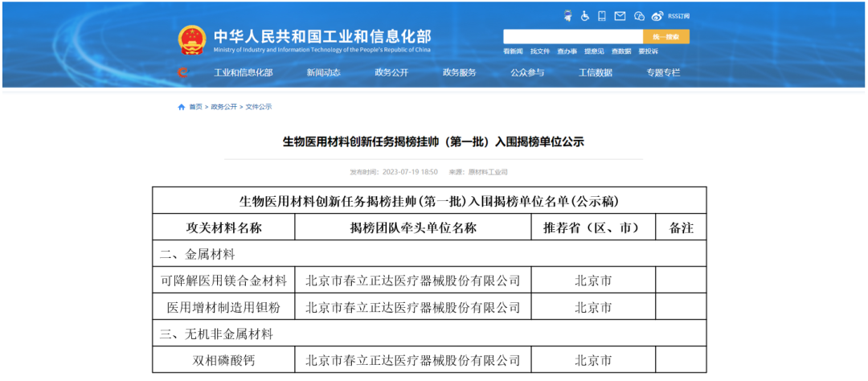The height and width of the screenshot is (381, 868).
Task: Click the 二、金属材料 section row
Action: [x=429, y=254]
